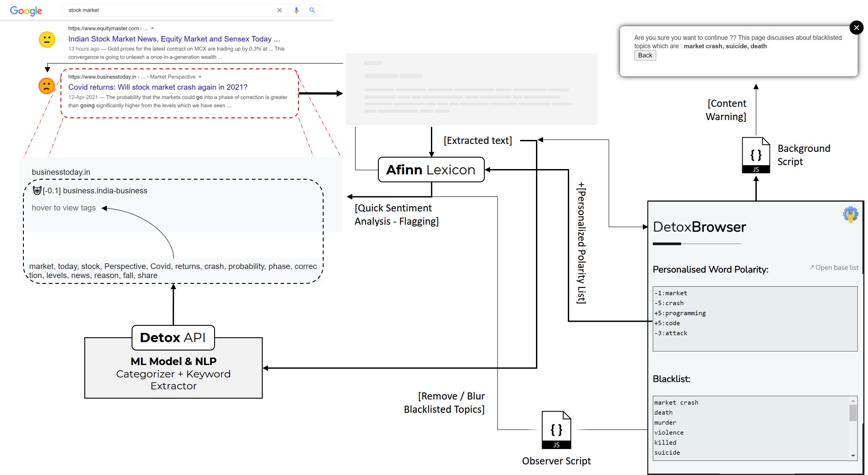Click 'murder' in the Blacklist
This screenshot has width=868, height=475.
pyautogui.click(x=665, y=423)
